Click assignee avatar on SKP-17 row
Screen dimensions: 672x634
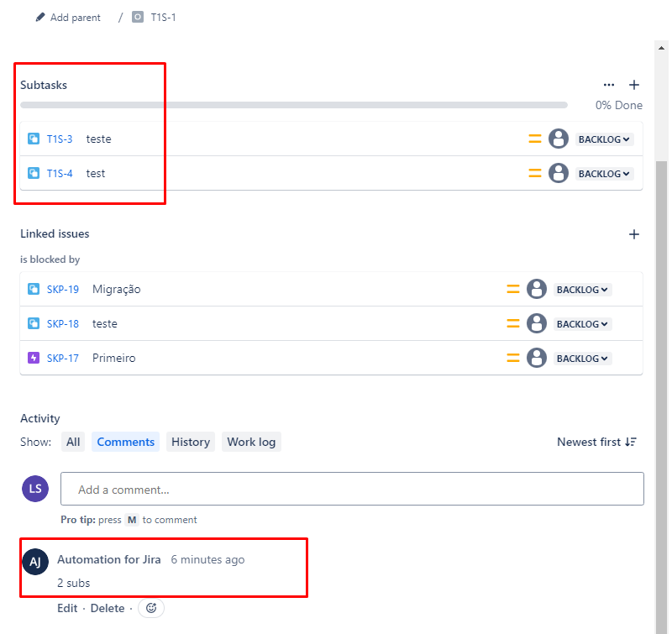pyautogui.click(x=537, y=357)
